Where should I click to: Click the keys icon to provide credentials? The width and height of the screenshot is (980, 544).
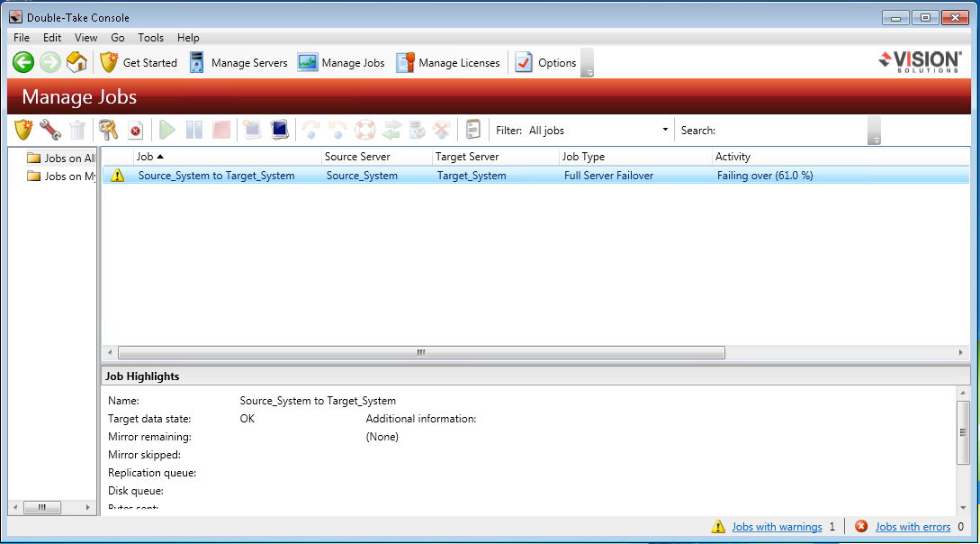(x=109, y=130)
